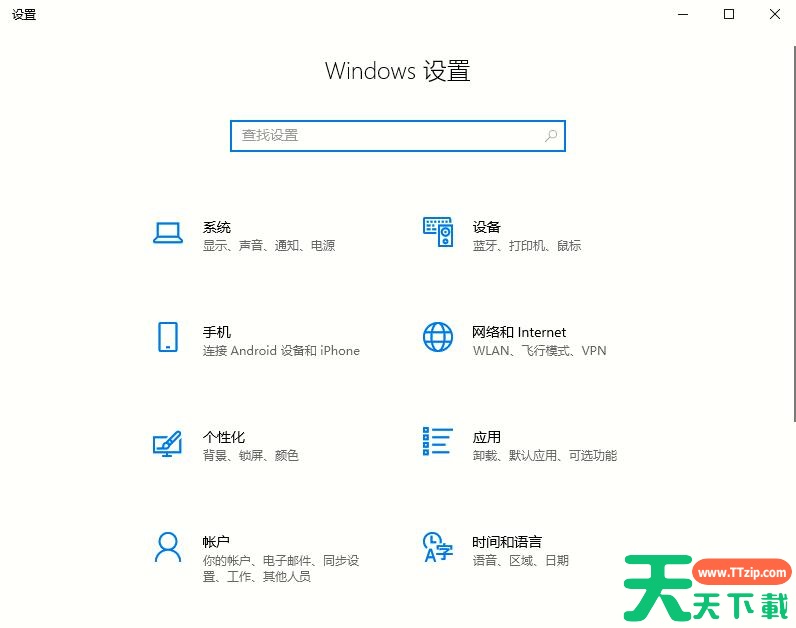796x628 pixels.
Task: Click 时间和语言 category title
Action: [507, 542]
